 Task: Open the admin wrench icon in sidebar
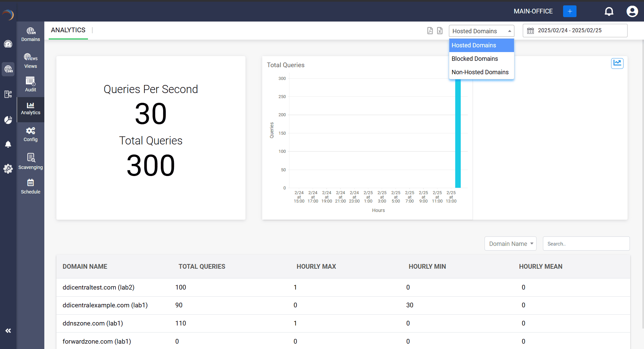tap(8, 169)
